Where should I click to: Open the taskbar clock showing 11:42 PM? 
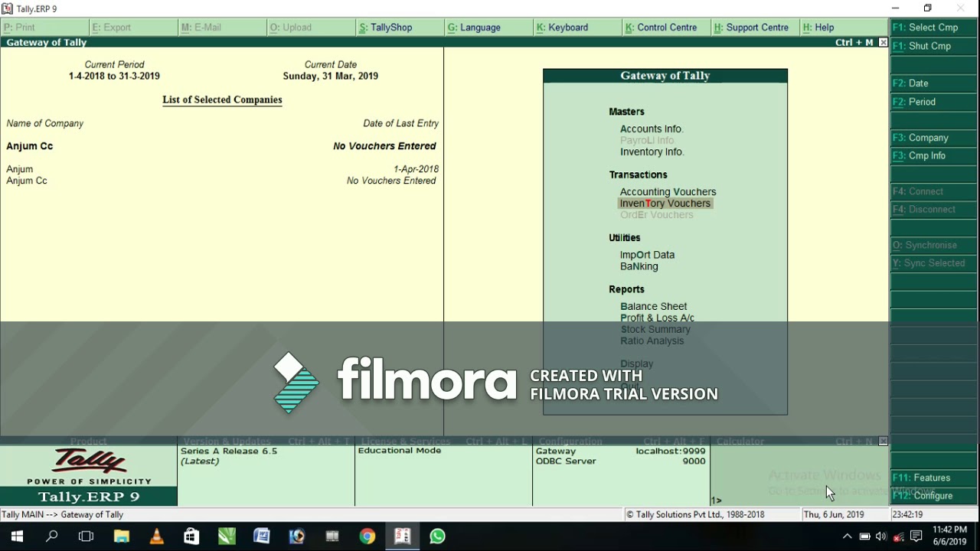click(x=949, y=536)
